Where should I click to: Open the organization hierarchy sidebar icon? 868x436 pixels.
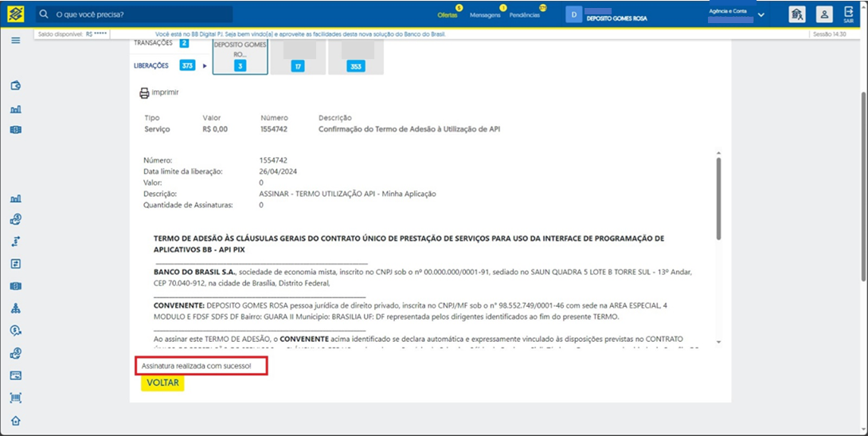[x=15, y=308]
